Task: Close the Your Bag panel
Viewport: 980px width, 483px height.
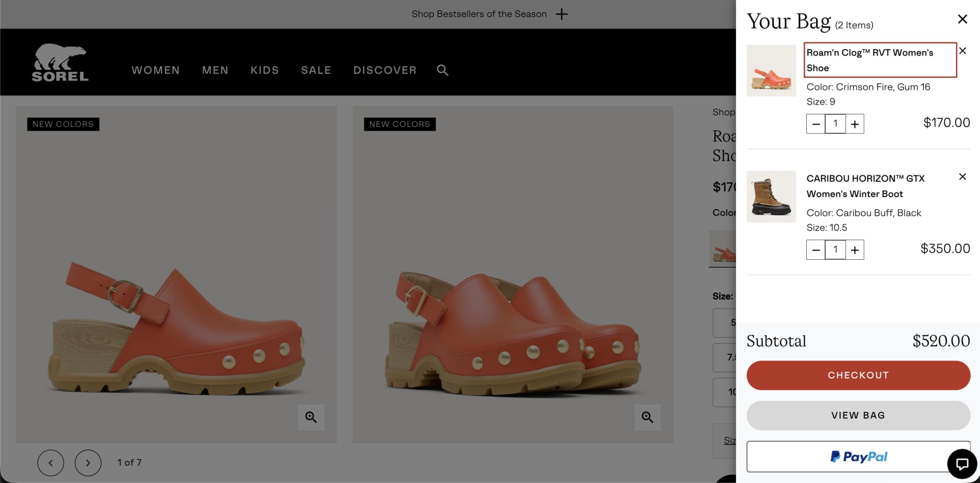Action: (x=962, y=19)
